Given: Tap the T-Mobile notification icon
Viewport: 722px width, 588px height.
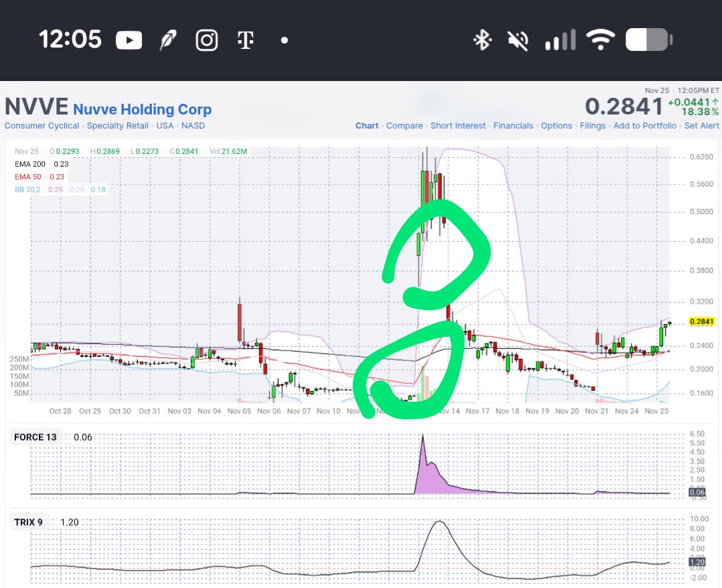Looking at the screenshot, I should tap(245, 40).
